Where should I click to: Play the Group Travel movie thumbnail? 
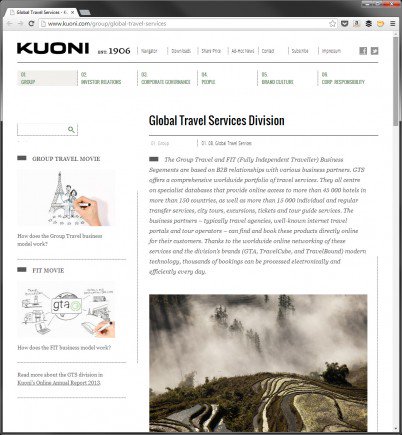click(x=66, y=198)
